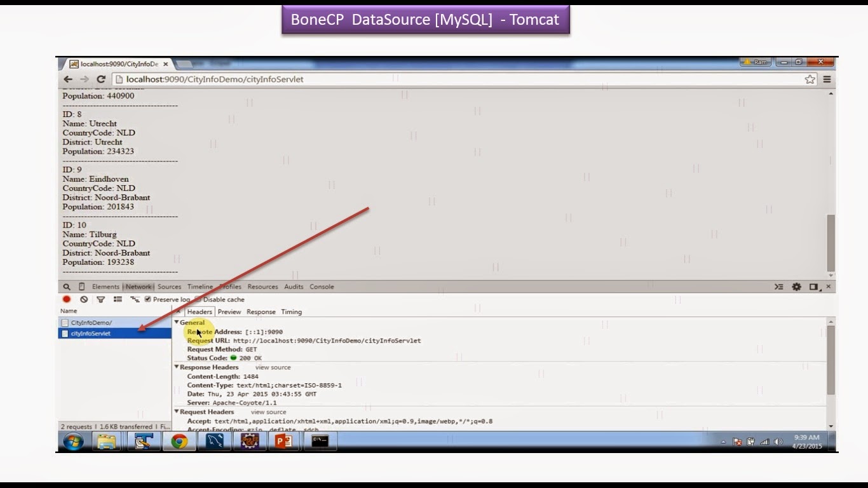Select the Headers detail tab
Viewport: 868px width, 488px height.
200,312
